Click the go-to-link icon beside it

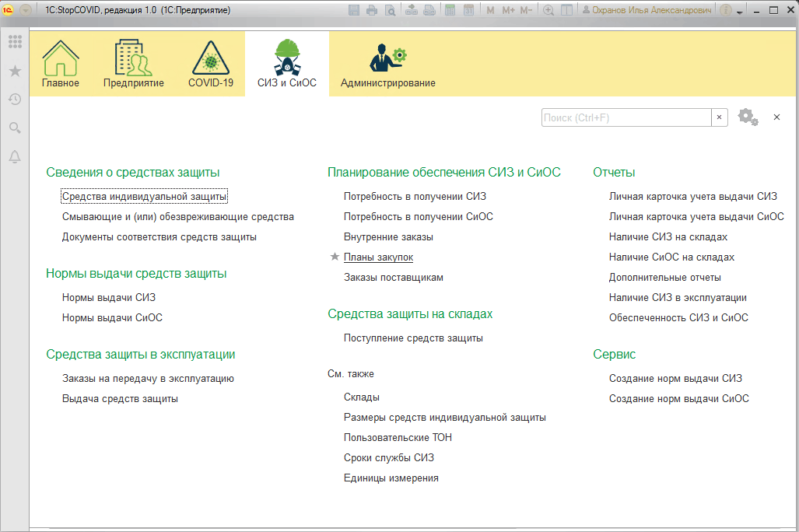click(x=429, y=10)
